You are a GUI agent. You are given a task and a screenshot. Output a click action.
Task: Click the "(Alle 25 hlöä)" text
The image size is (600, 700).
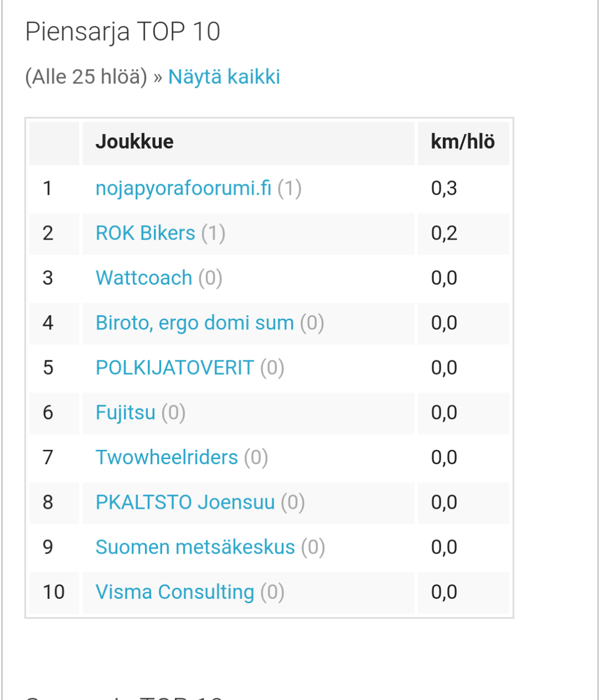click(86, 77)
